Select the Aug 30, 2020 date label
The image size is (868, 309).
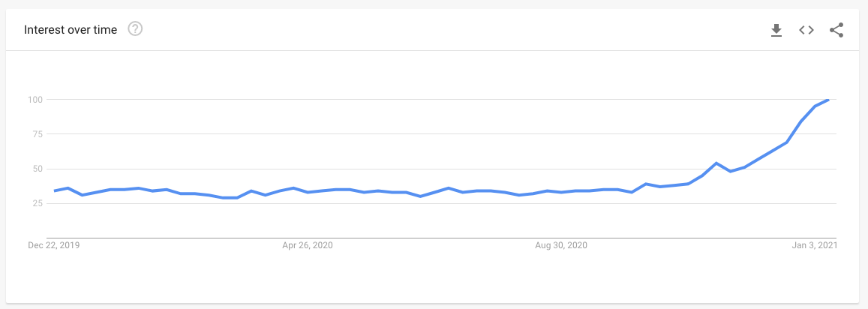(x=562, y=245)
